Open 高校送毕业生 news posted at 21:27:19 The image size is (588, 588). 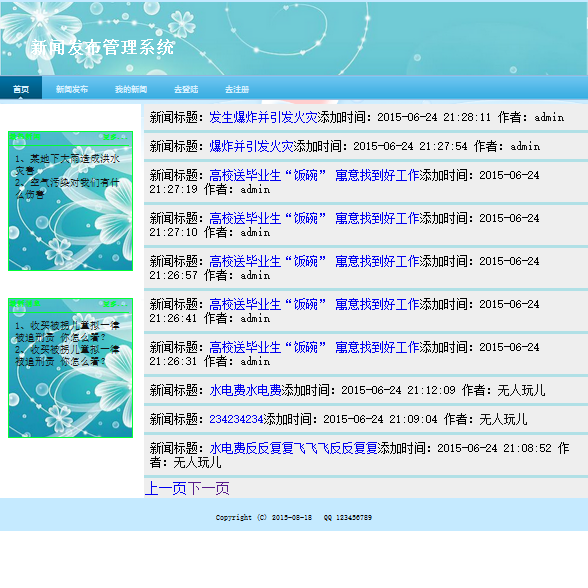(314, 175)
